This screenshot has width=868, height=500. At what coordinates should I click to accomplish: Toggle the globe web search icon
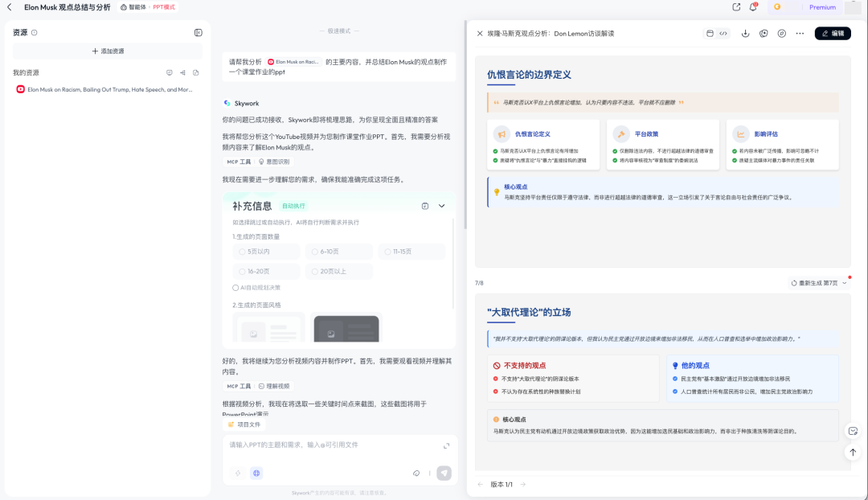256,473
